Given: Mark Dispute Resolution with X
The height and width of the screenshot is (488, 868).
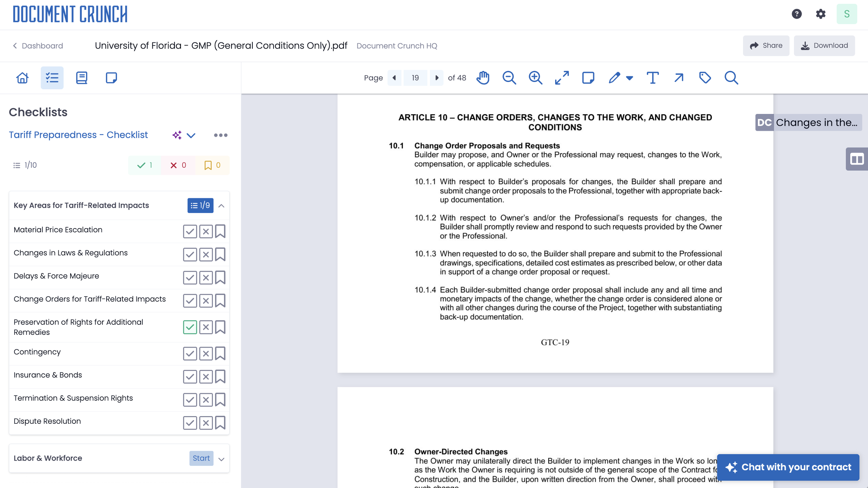Looking at the screenshot, I should (206, 423).
